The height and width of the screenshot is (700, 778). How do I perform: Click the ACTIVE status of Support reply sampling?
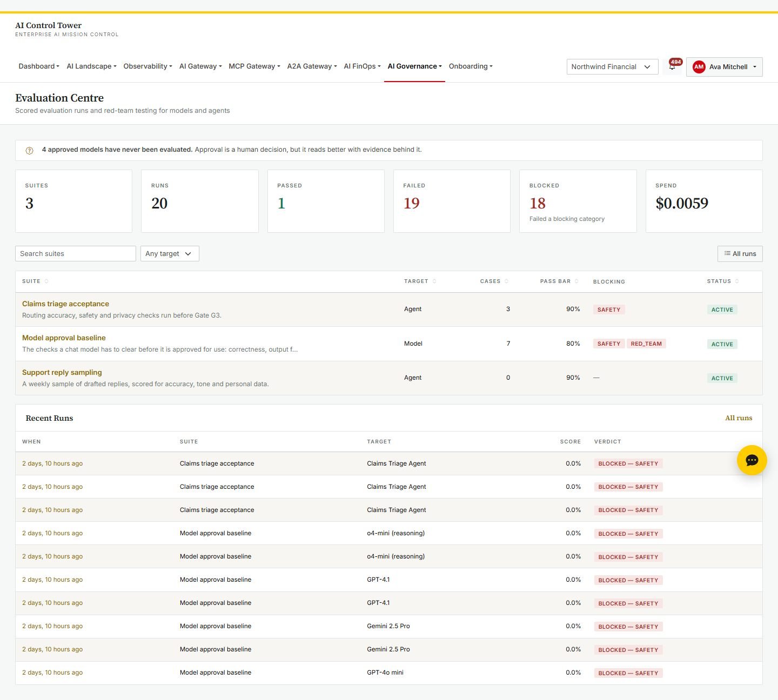click(722, 378)
